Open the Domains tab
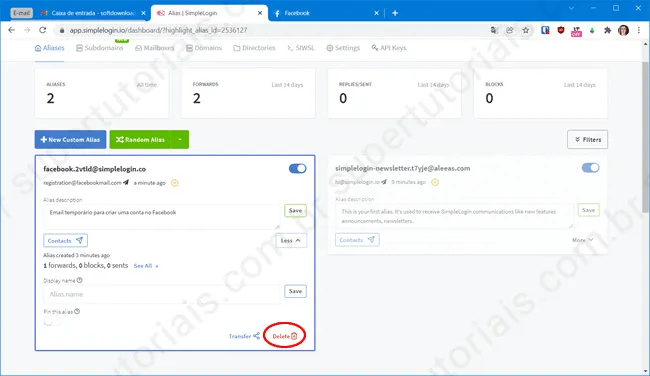Image resolution: width=650 pixels, height=376 pixels. [x=204, y=48]
